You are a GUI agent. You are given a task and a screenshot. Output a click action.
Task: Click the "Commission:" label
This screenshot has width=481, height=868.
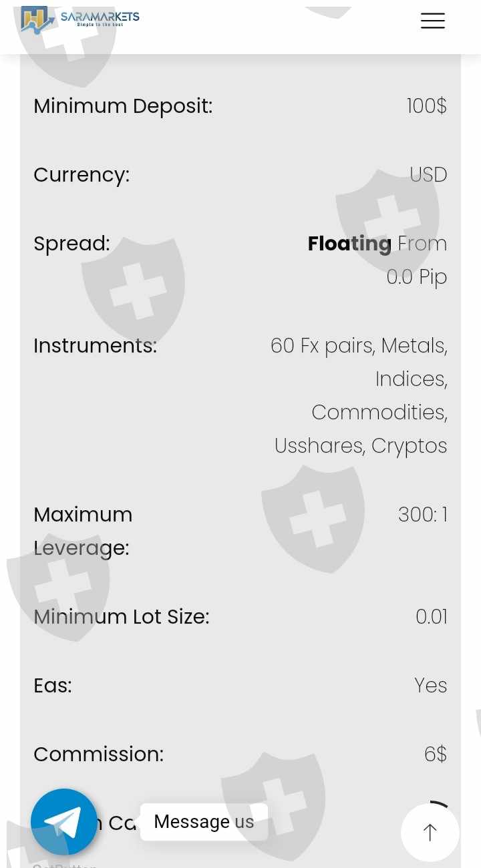click(98, 754)
